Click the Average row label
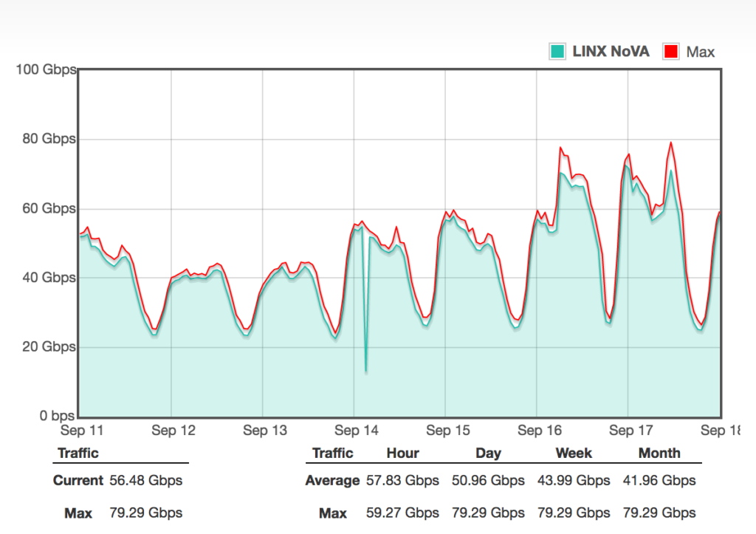This screenshot has height=534, width=756. 332,480
